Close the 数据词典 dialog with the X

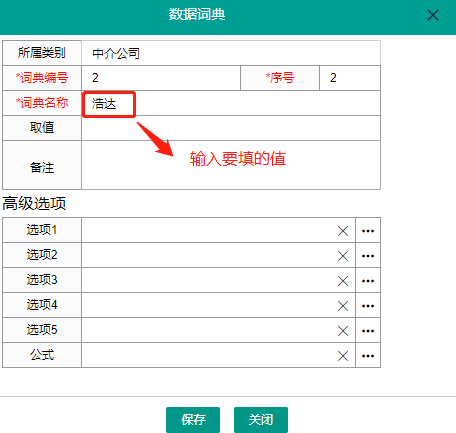pos(433,15)
